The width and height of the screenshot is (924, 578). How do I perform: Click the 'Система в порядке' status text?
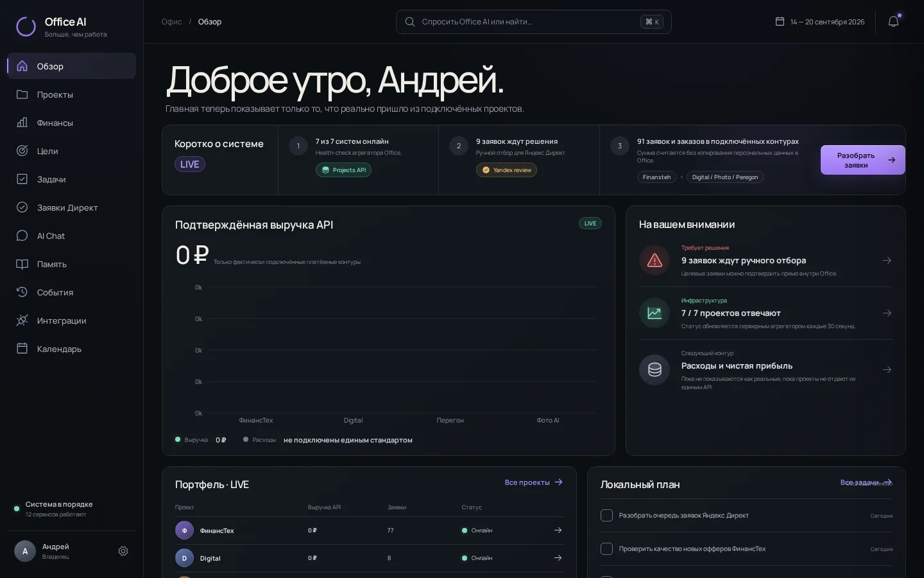59,504
